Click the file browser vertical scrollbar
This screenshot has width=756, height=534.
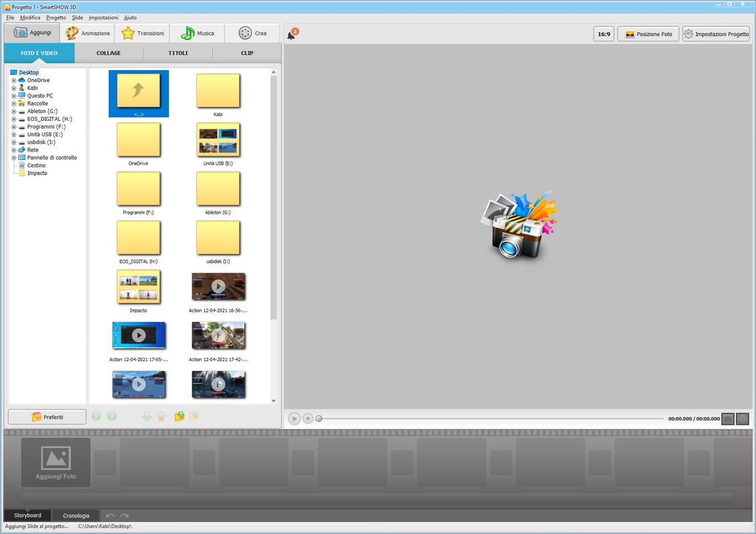273,198
